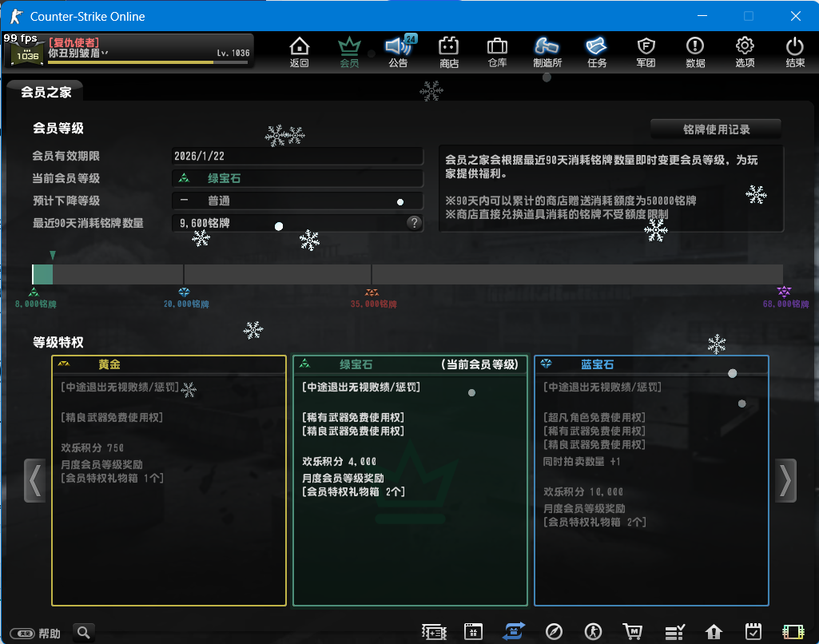819x644 pixels.
Task: Open the 公告 announcements megaphone icon
Action: [398, 52]
